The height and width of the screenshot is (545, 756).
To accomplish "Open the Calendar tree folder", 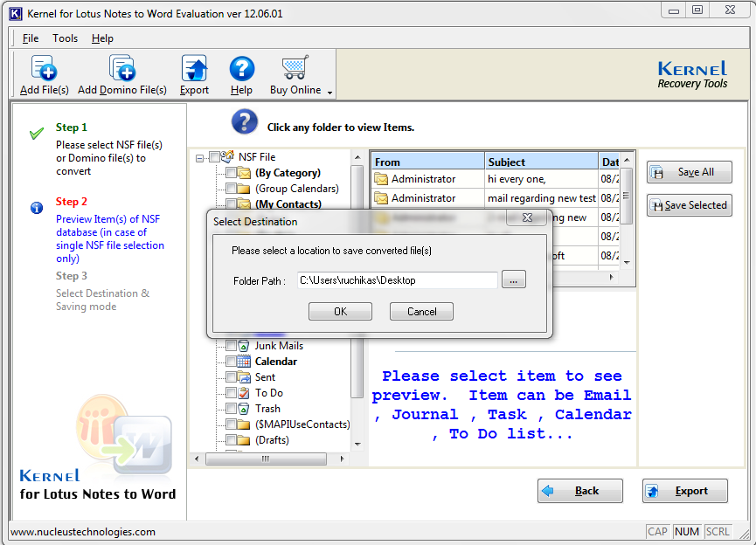I will tap(276, 362).
